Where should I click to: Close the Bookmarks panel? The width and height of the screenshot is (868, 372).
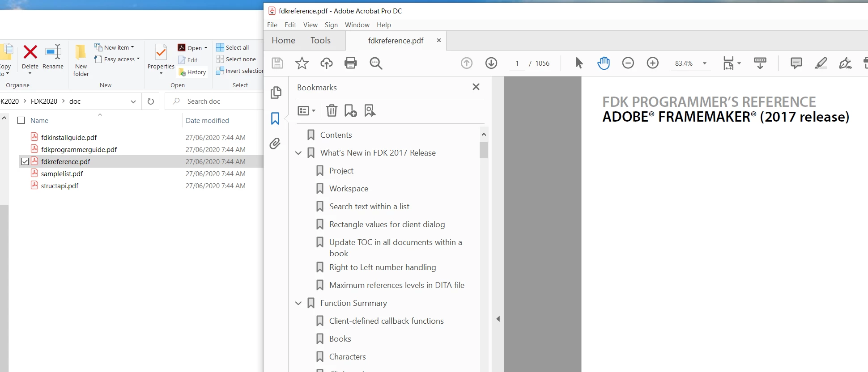(476, 87)
